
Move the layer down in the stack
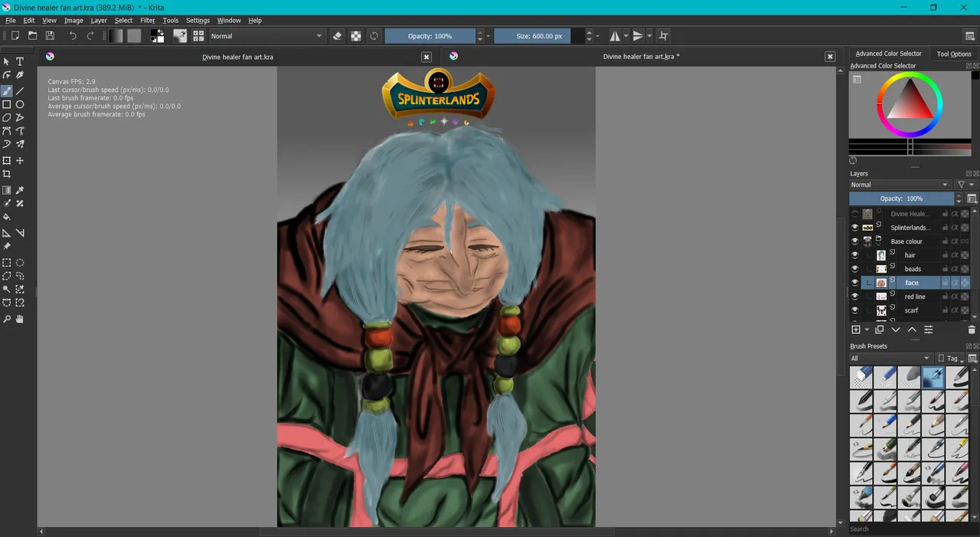[x=896, y=329]
